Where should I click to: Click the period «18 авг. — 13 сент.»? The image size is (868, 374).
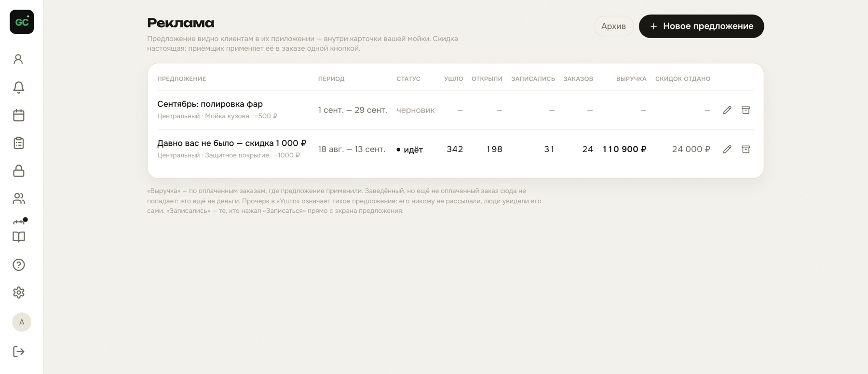352,149
